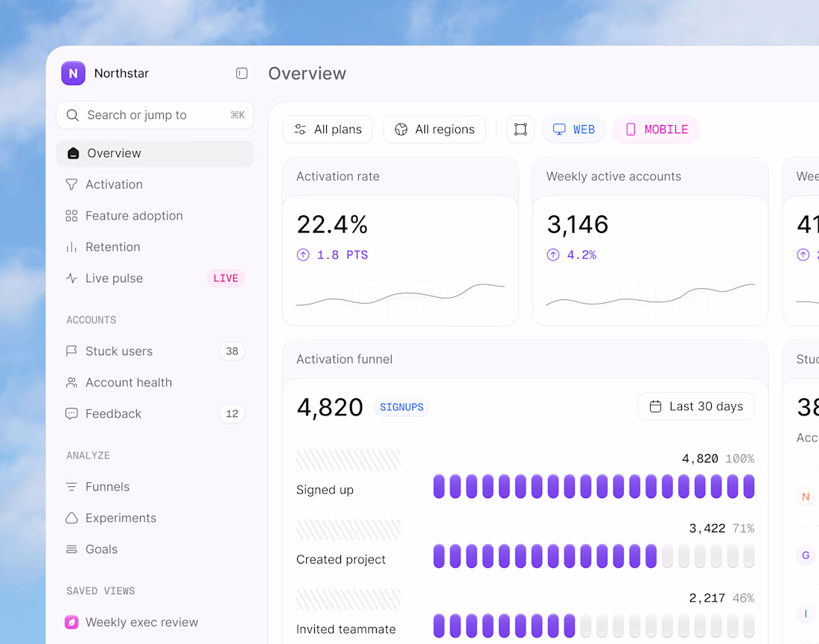Click the Experiments icon in sidebar
The image size is (819, 644).
pos(71,518)
